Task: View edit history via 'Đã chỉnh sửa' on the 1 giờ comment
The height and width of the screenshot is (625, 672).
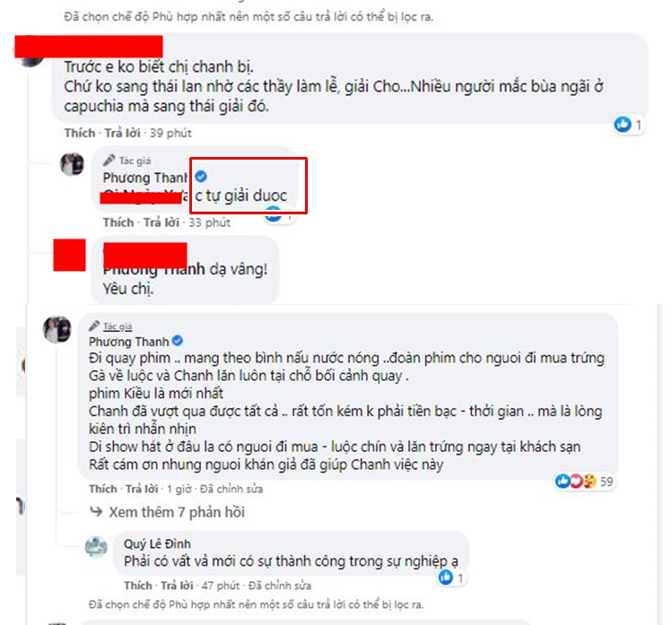Action: [231, 489]
